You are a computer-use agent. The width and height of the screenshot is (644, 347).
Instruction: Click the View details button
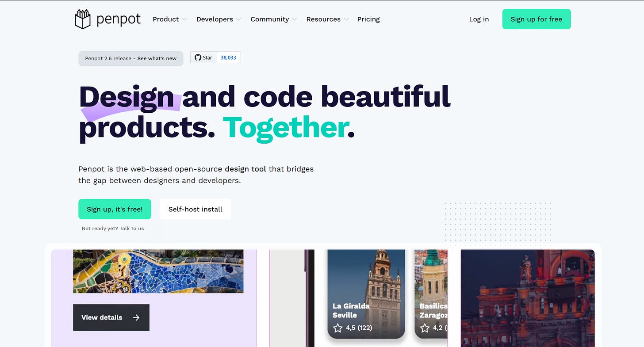[111, 317]
